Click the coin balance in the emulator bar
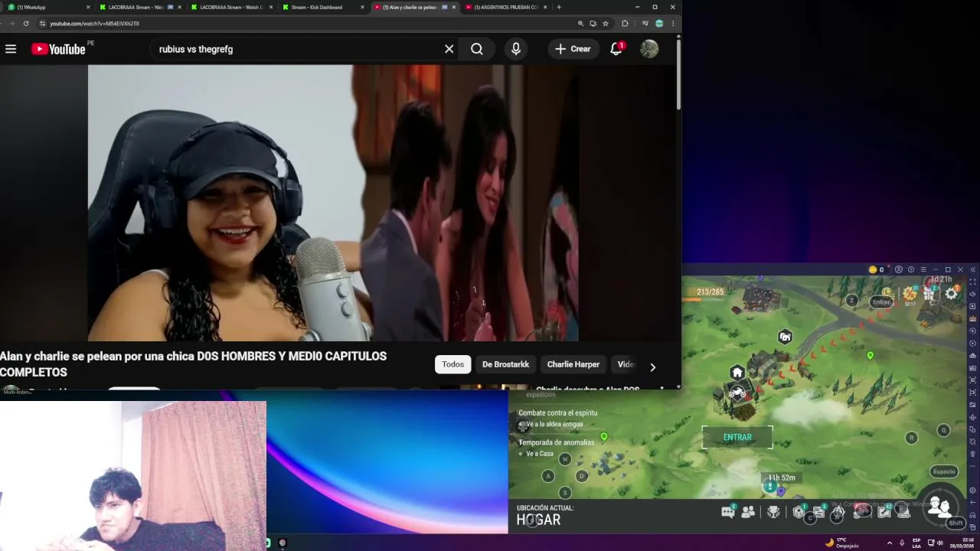This screenshot has width=980, height=551. point(876,269)
